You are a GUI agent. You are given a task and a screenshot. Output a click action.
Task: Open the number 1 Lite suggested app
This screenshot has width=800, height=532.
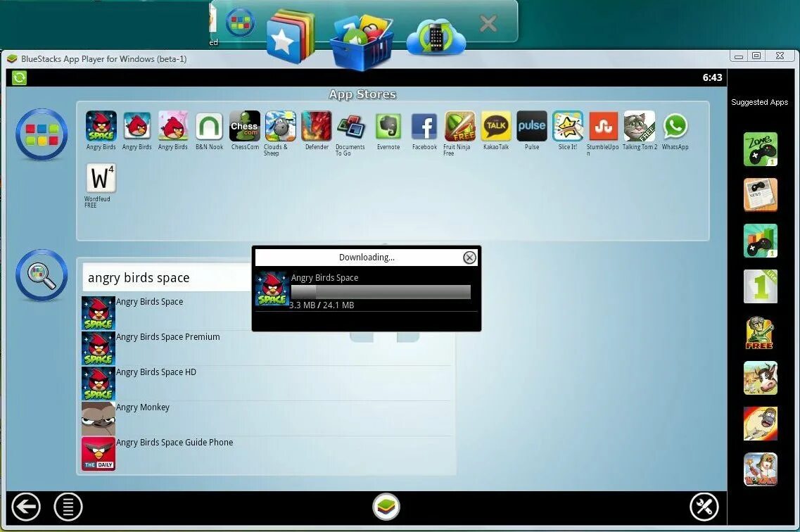tap(760, 286)
